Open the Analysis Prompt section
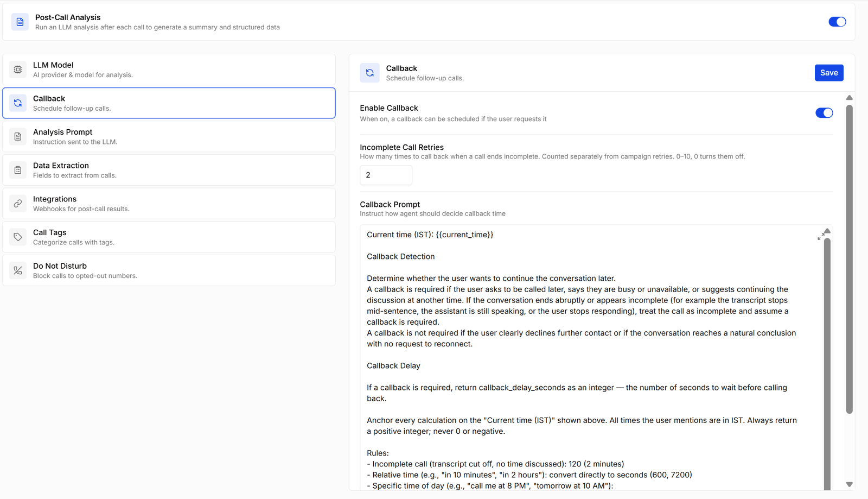The width and height of the screenshot is (868, 499). [x=169, y=136]
